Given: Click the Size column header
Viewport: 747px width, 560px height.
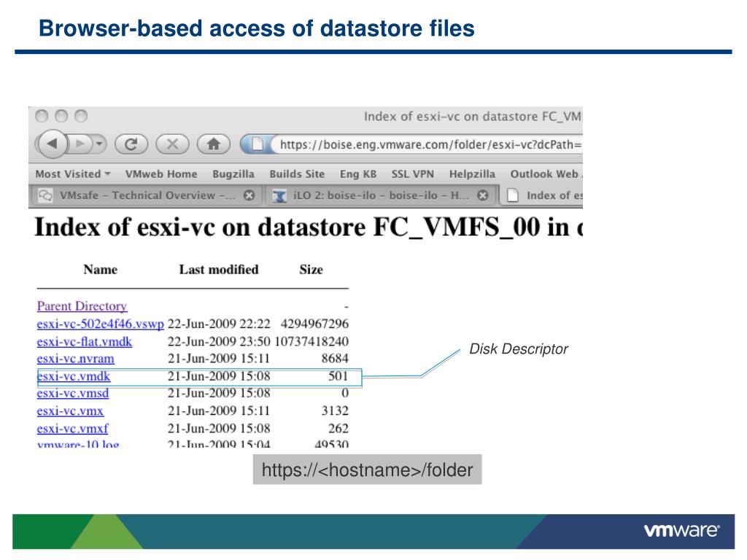Looking at the screenshot, I should pos(311,270).
